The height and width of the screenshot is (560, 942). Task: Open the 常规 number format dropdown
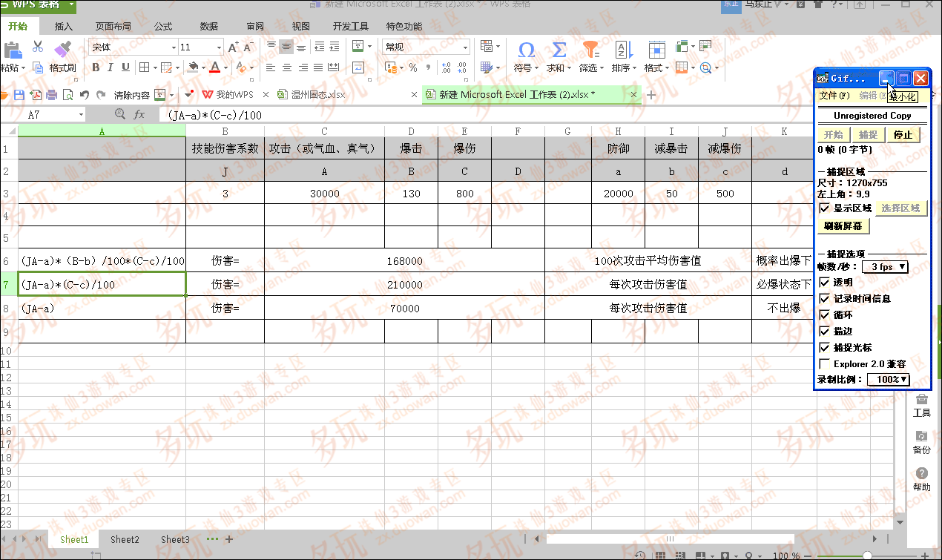tap(466, 47)
